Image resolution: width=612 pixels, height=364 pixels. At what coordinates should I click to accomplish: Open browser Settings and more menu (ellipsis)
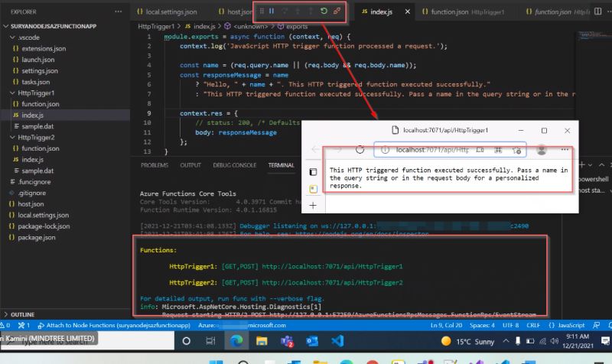pyautogui.click(x=565, y=150)
